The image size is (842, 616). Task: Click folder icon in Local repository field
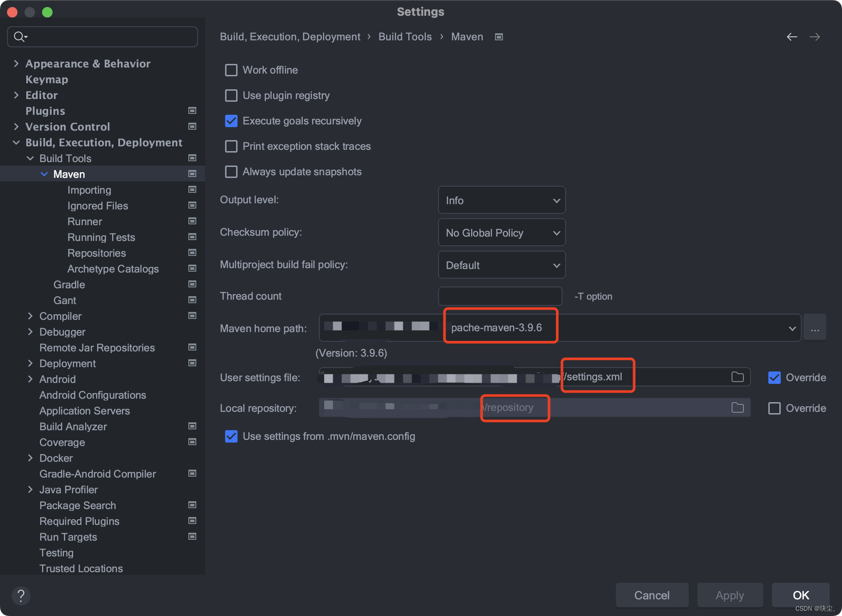pyautogui.click(x=737, y=407)
